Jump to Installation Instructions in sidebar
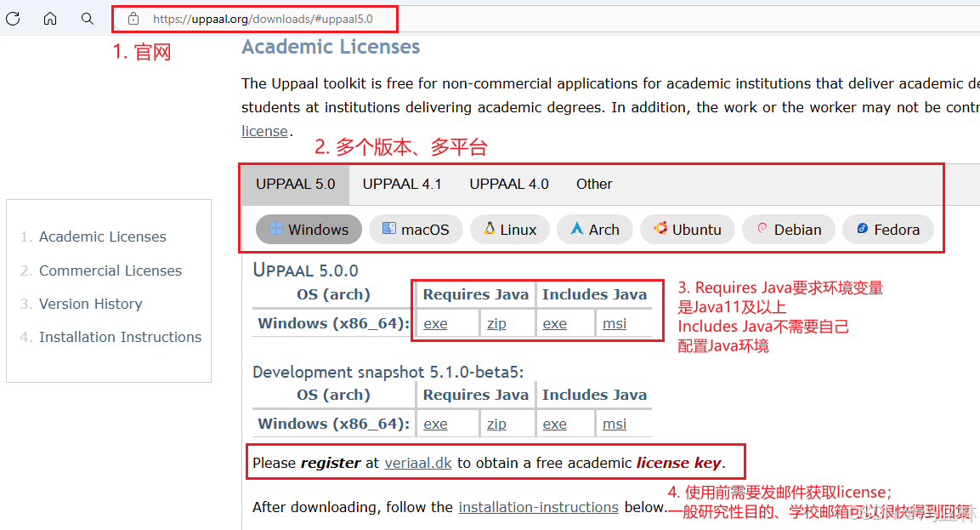Image resolution: width=980 pixels, height=530 pixels. pos(120,337)
